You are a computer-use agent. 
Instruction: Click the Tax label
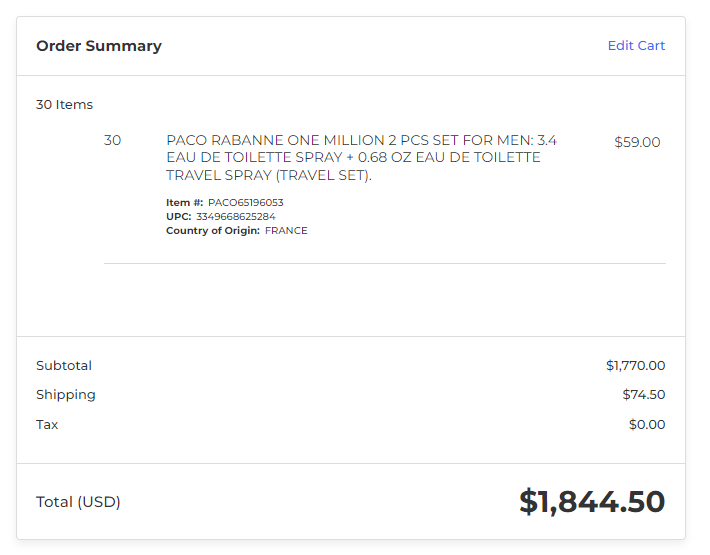pyautogui.click(x=47, y=425)
